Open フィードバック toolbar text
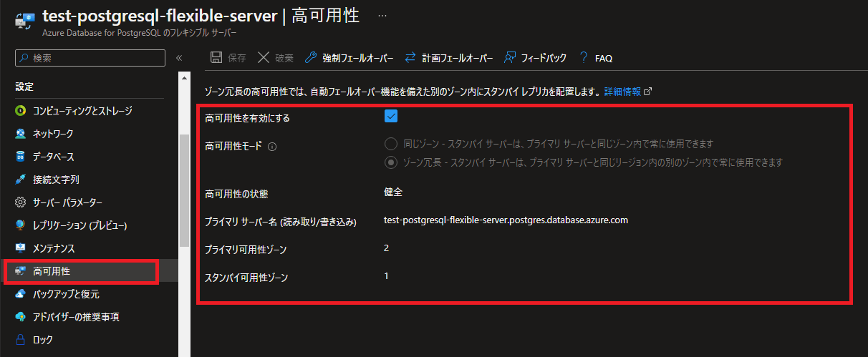868x357 pixels. [x=544, y=58]
